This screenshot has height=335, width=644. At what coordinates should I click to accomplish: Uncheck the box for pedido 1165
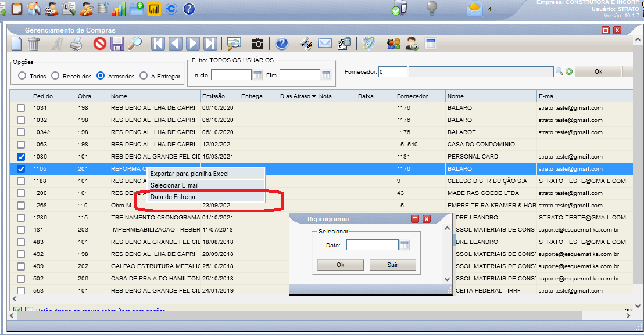click(x=21, y=169)
